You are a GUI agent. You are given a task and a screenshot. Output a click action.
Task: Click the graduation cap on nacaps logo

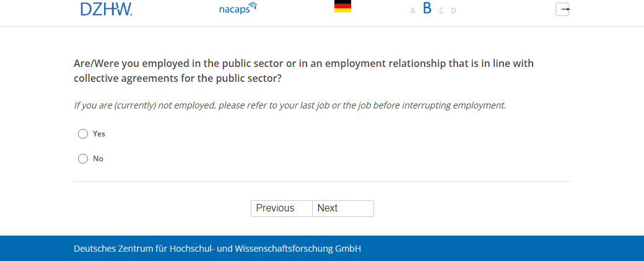[x=252, y=6]
